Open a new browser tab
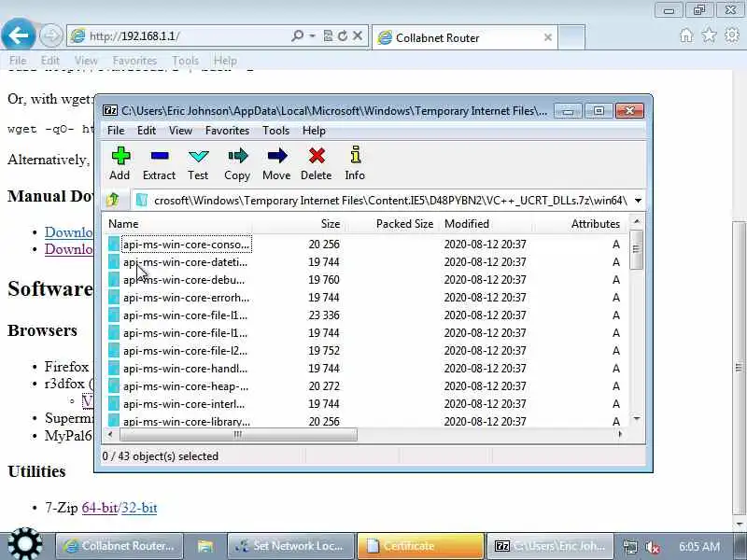This screenshot has height=560, width=747. [571, 37]
